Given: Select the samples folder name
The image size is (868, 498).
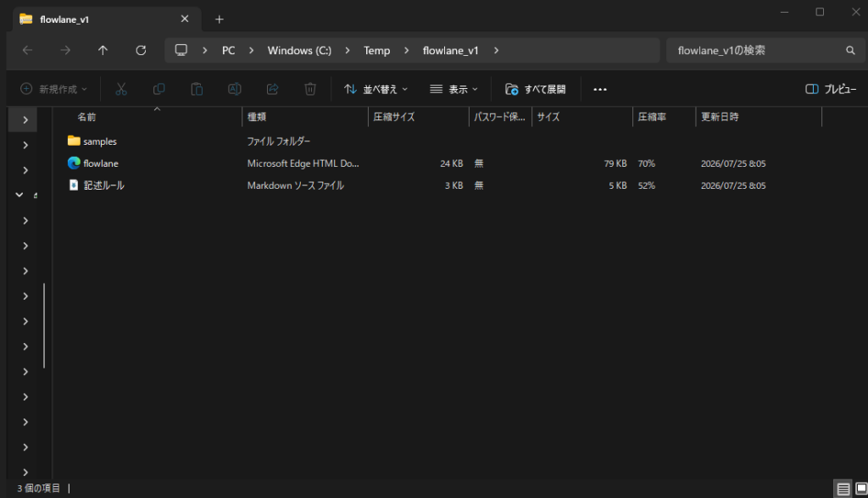Looking at the screenshot, I should pyautogui.click(x=100, y=141).
